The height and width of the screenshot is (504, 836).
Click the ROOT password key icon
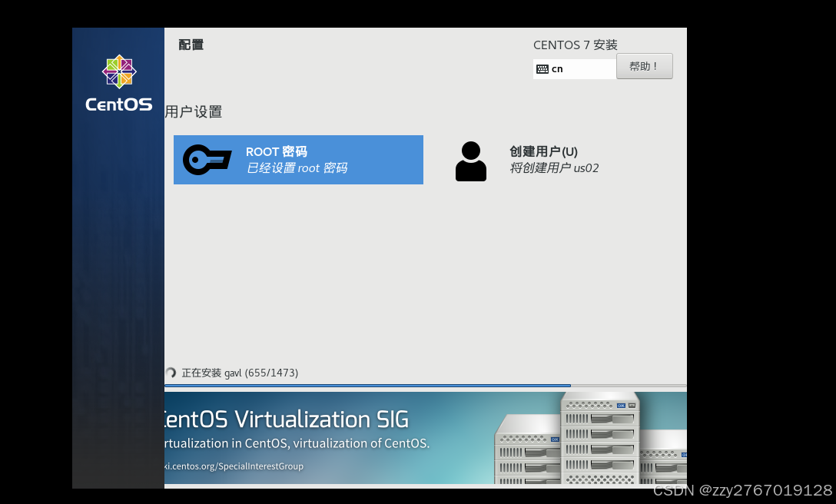tap(207, 160)
